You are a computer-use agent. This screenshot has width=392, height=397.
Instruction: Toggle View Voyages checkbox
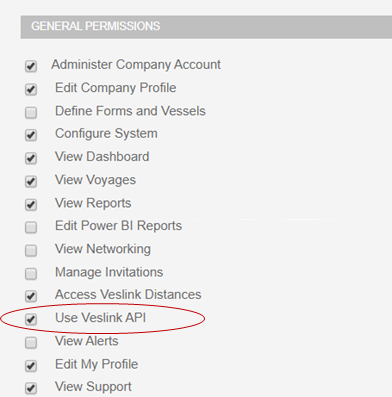click(31, 181)
